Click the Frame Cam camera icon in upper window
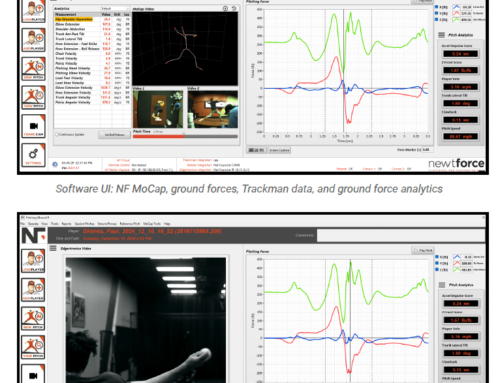 [x=33, y=126]
